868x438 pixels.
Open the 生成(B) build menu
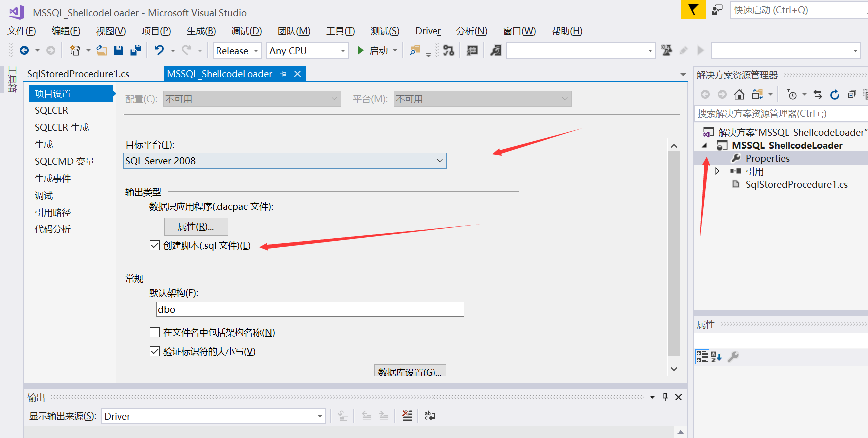(201, 31)
